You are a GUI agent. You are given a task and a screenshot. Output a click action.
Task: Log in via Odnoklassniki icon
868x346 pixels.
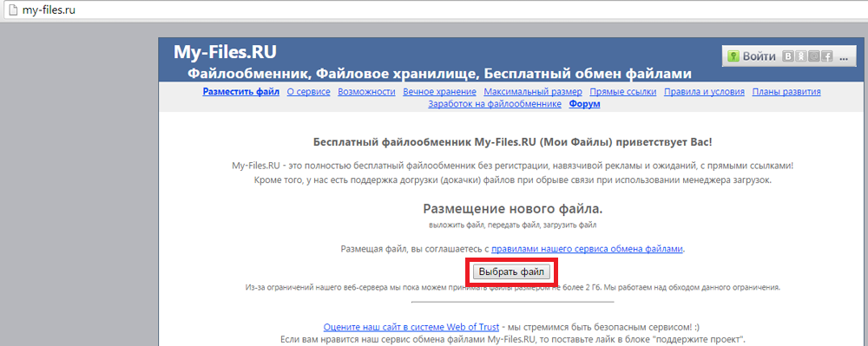pyautogui.click(x=800, y=56)
